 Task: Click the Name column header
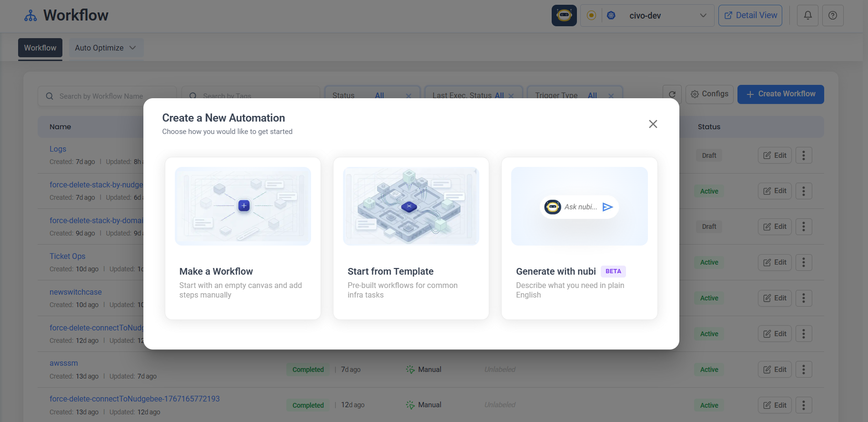pyautogui.click(x=60, y=127)
